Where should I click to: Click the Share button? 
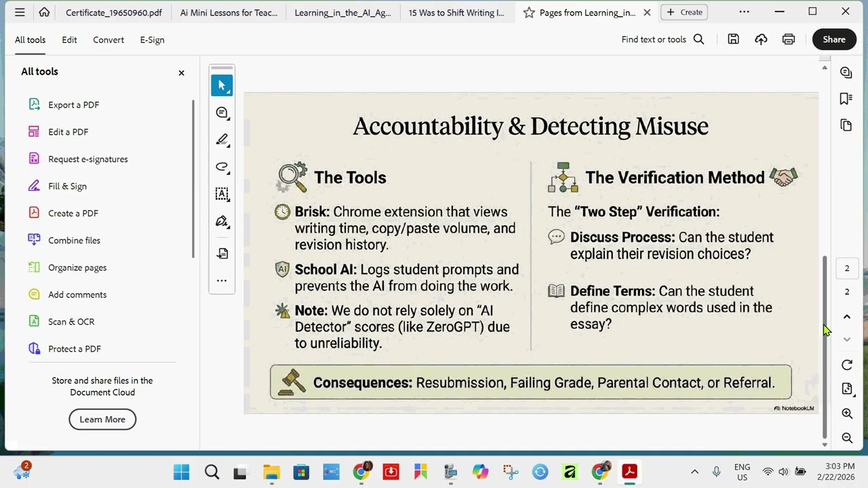pyautogui.click(x=834, y=39)
